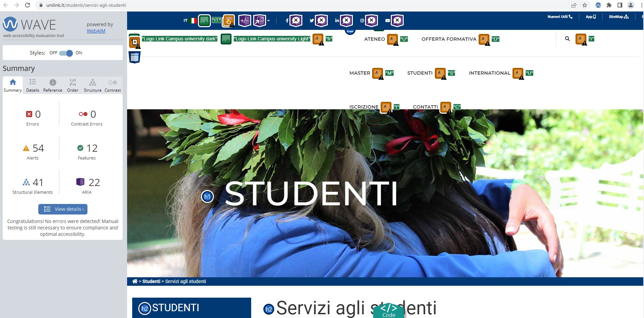644x318 pixels.
Task: Click the magnifier search icon in the navbar
Action: [567, 39]
